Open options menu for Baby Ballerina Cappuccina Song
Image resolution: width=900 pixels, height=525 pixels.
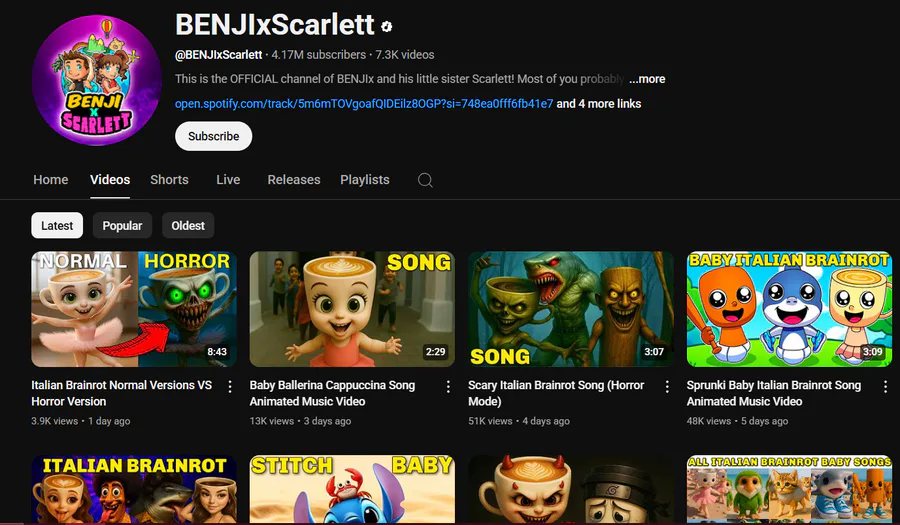448,387
